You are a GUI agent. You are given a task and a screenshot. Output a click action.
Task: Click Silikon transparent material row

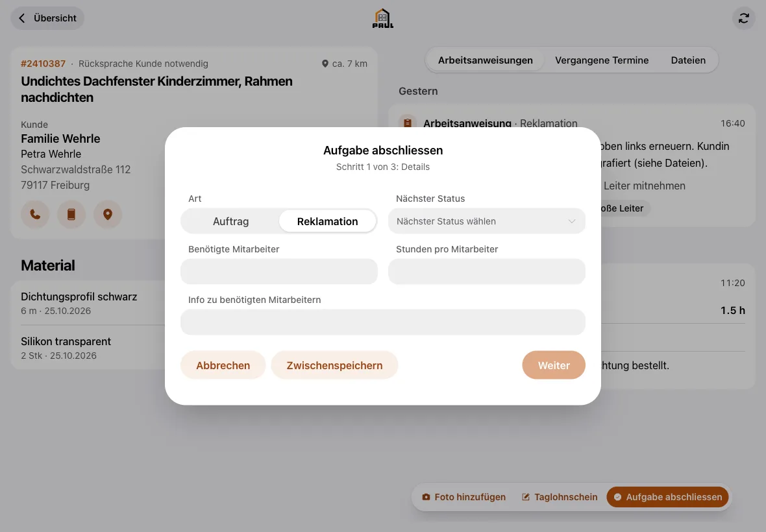[93, 348]
